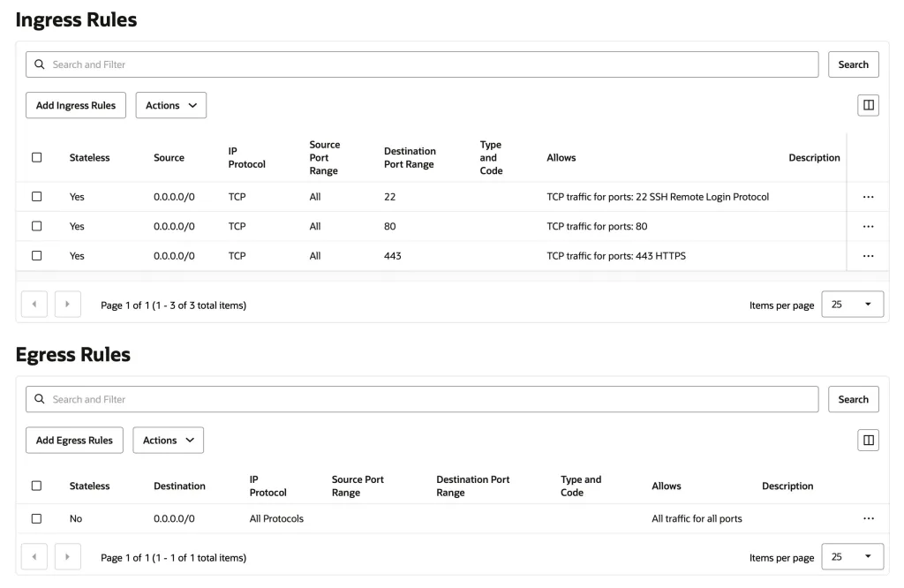
Task: Focus the Egress Rules search and filter field
Action: 424,399
